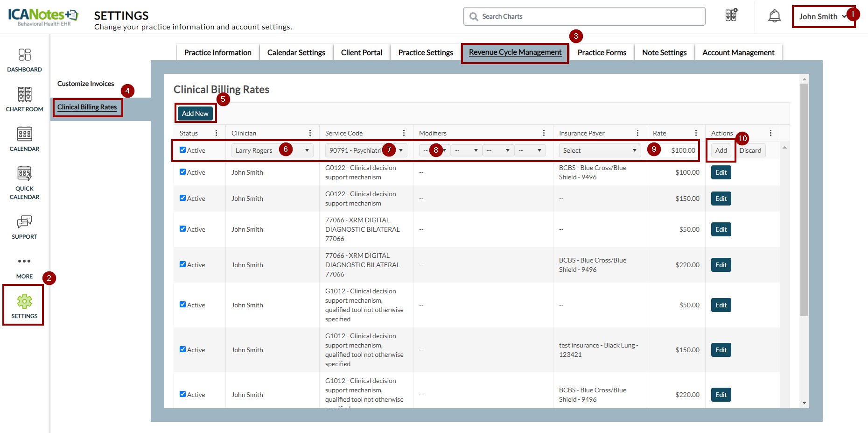
Task: Open the Quick Calendar icon
Action: pyautogui.click(x=24, y=174)
